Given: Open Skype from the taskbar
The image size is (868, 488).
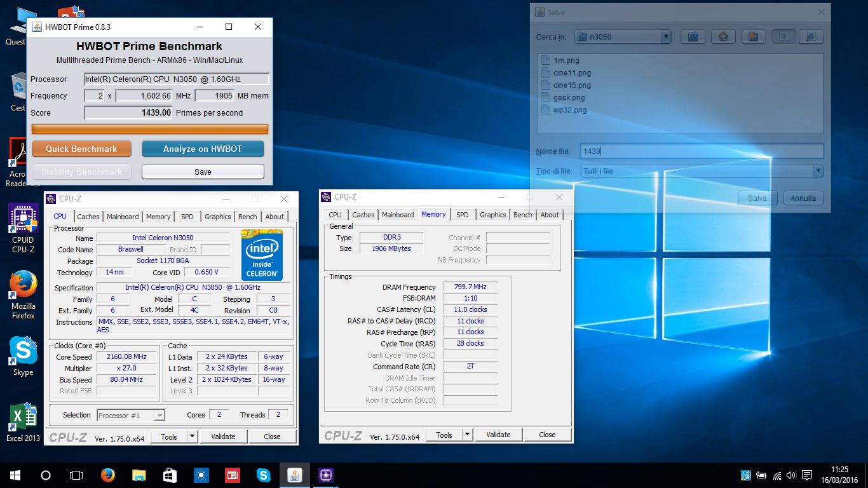Looking at the screenshot, I should (x=263, y=475).
